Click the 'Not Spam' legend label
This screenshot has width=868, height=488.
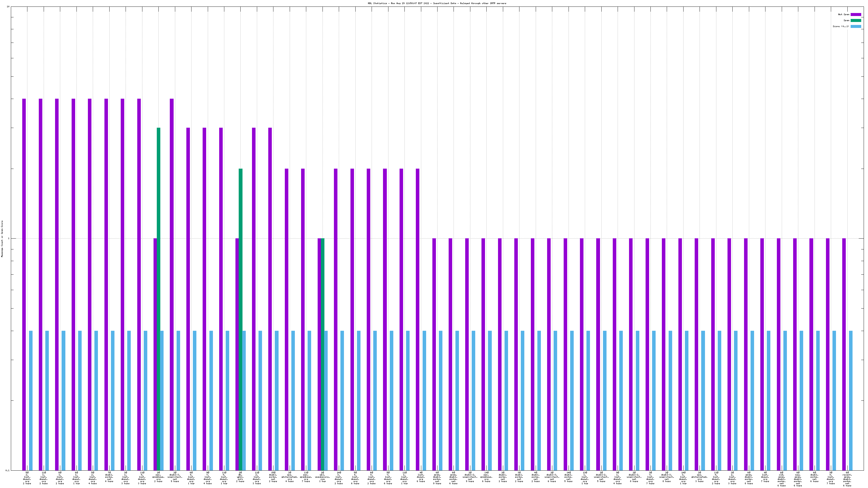coord(844,14)
